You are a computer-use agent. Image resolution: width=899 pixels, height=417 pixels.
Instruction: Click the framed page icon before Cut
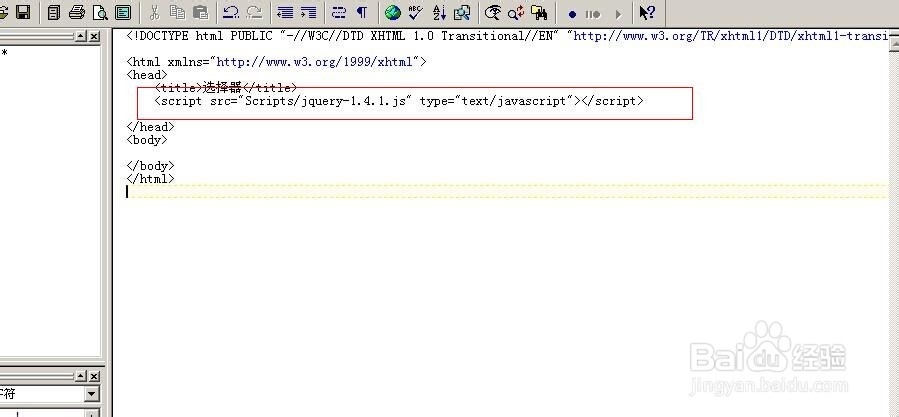pyautogui.click(x=123, y=12)
